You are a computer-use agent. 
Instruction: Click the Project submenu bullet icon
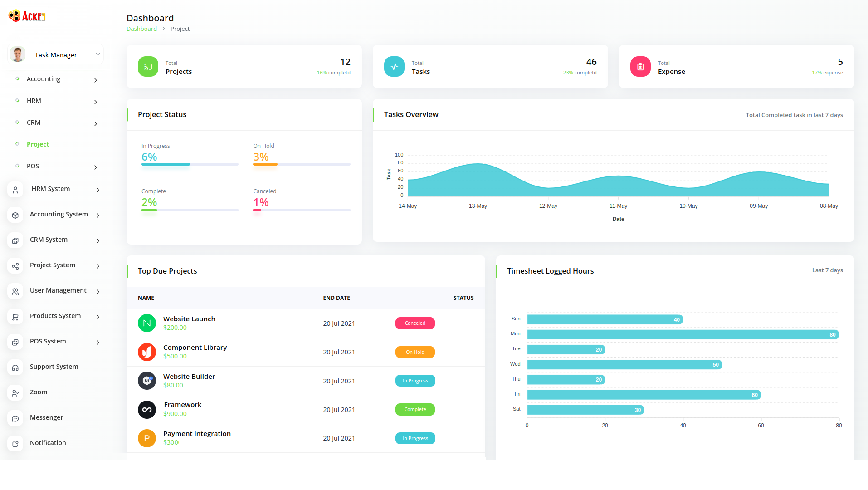[17, 144]
